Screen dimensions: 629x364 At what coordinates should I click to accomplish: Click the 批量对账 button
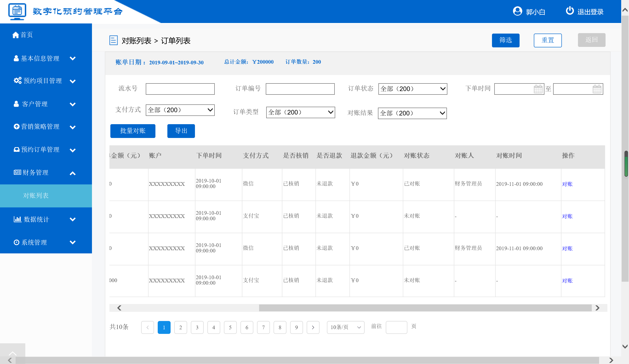(x=133, y=131)
